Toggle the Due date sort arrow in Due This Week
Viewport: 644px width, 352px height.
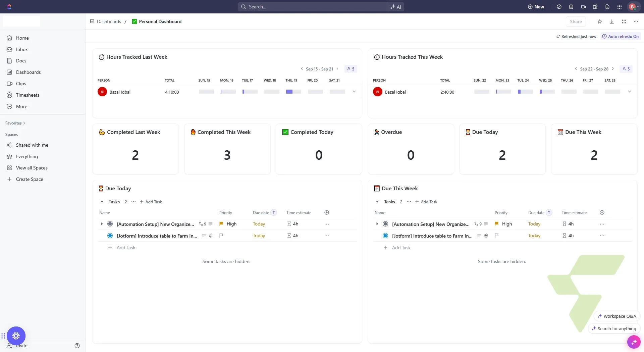tap(549, 212)
